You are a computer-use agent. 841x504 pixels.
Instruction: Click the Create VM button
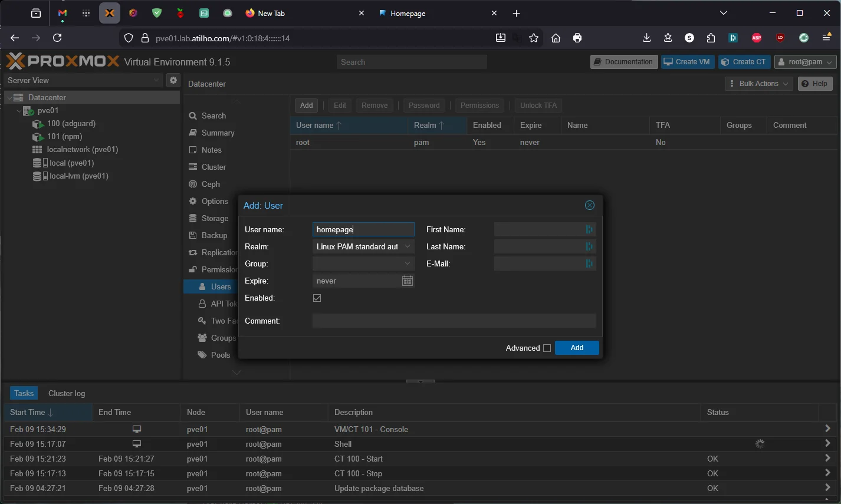(x=687, y=61)
